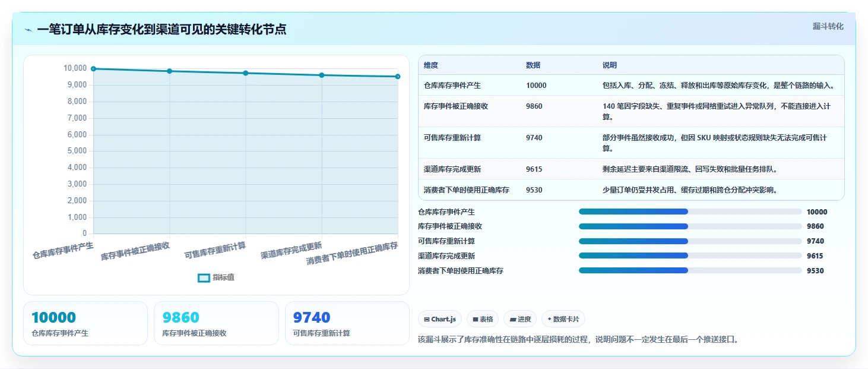Toggle the 指标值 legend swatch
Screen dimensions: 868x369
[204, 277]
